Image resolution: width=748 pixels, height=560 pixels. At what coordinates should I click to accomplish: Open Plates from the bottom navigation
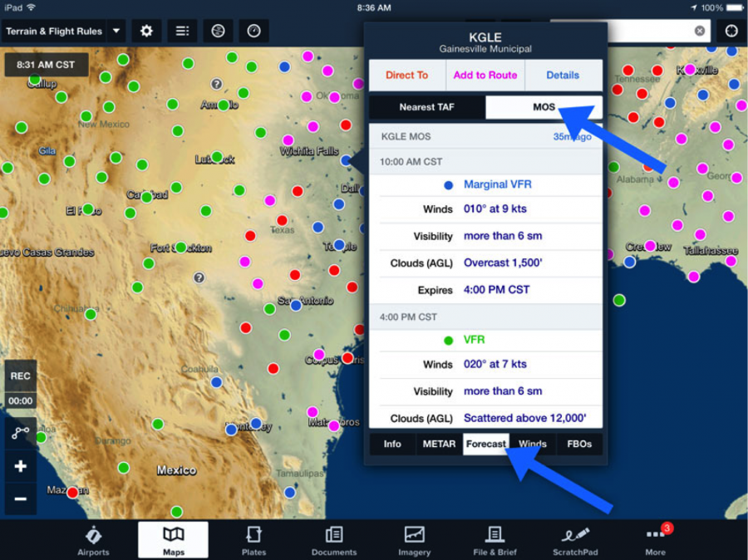(253, 539)
